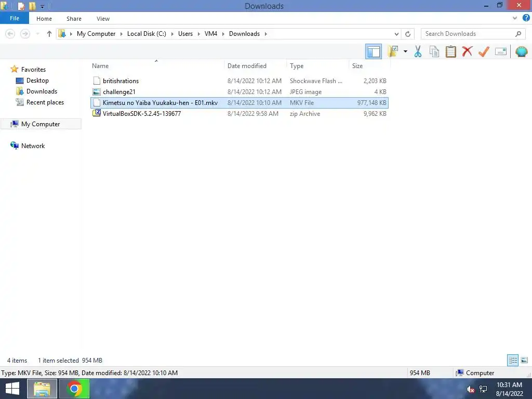Switch to the Share ribbon tab
This screenshot has height=399, width=532.
[74, 19]
